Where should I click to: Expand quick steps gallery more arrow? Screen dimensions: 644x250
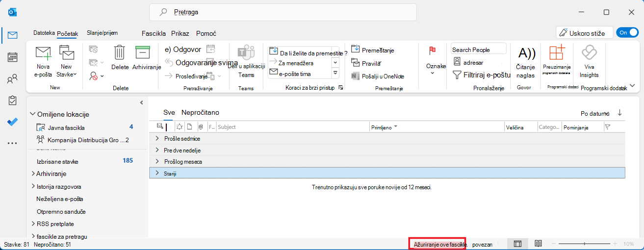(335, 73)
